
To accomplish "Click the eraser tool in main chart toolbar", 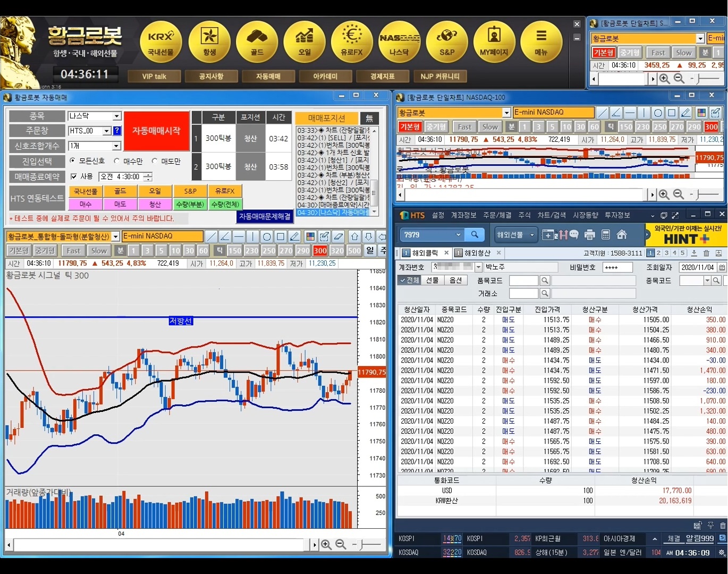I will tap(338, 237).
